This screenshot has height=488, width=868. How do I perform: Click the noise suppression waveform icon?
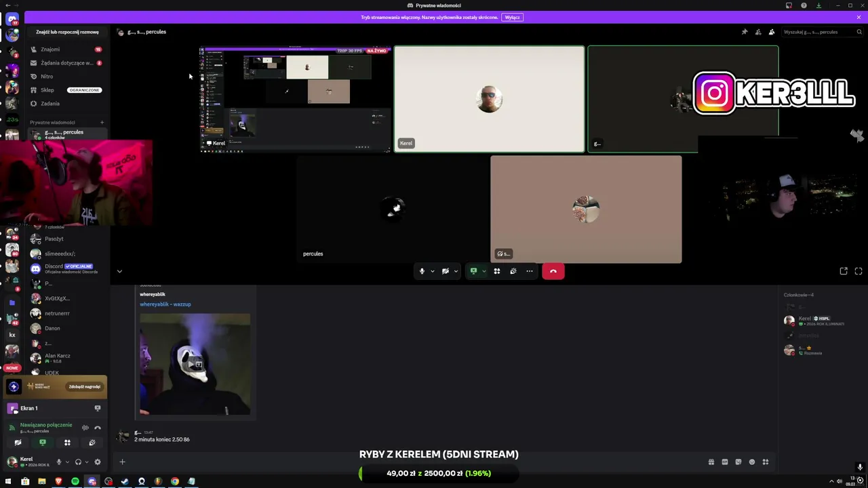tap(85, 428)
